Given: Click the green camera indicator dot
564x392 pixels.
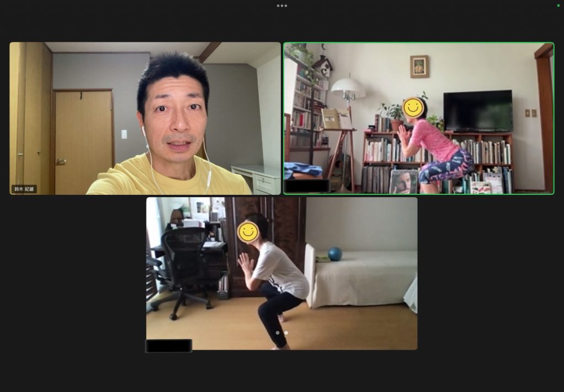Looking at the screenshot, I should point(558,6).
